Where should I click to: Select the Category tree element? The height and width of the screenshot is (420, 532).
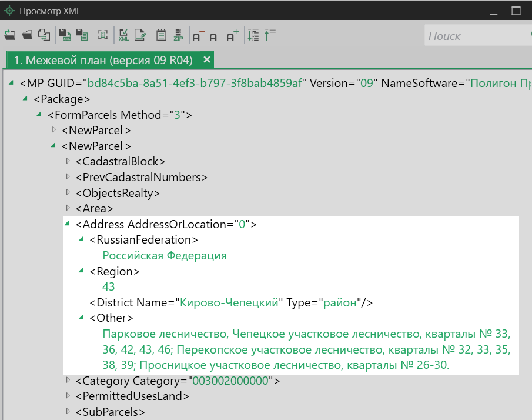tap(177, 381)
